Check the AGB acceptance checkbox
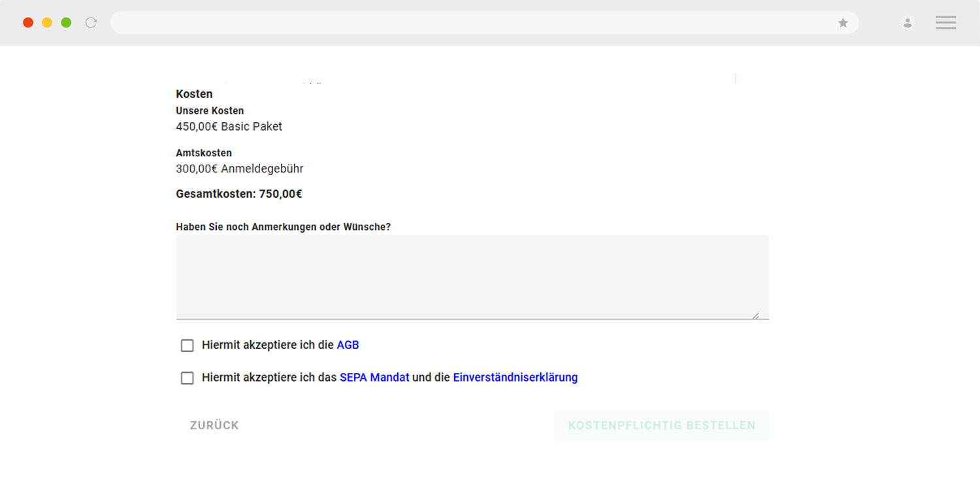Image resolution: width=980 pixels, height=490 pixels. point(188,346)
